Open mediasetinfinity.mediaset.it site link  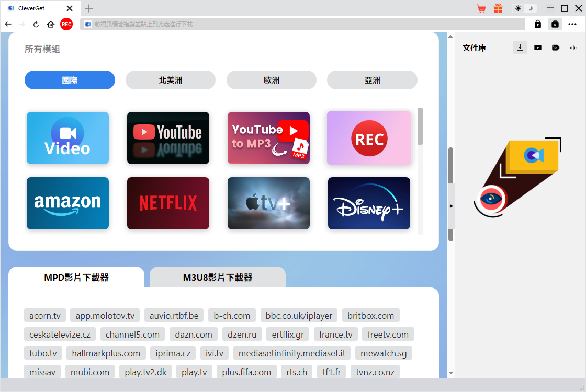point(292,353)
